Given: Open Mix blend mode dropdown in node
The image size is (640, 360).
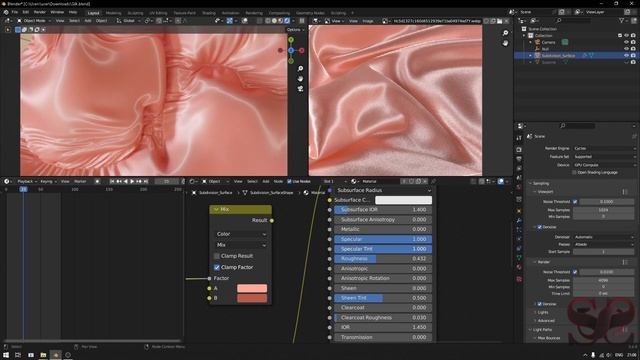Looking at the screenshot, I should pos(241,245).
